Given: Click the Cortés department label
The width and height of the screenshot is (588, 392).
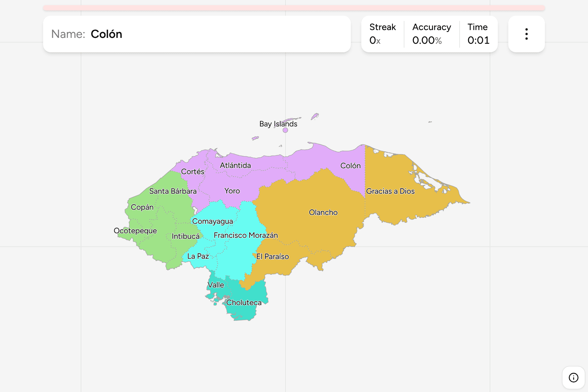Looking at the screenshot, I should pyautogui.click(x=193, y=171).
